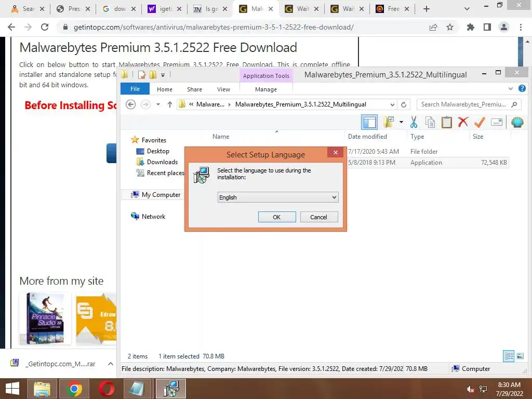Open the Home ribbon tab
Screen dimensions: 532x399
(x=165, y=89)
